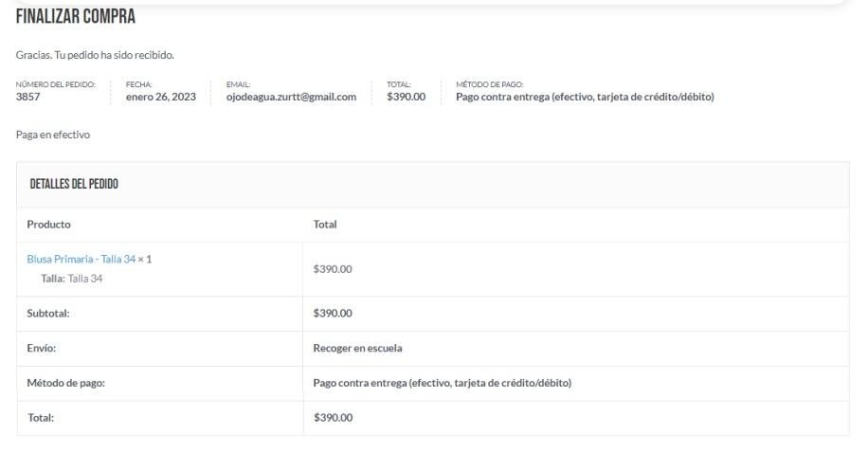Select order number 3857
The image size is (868, 452).
tap(28, 97)
